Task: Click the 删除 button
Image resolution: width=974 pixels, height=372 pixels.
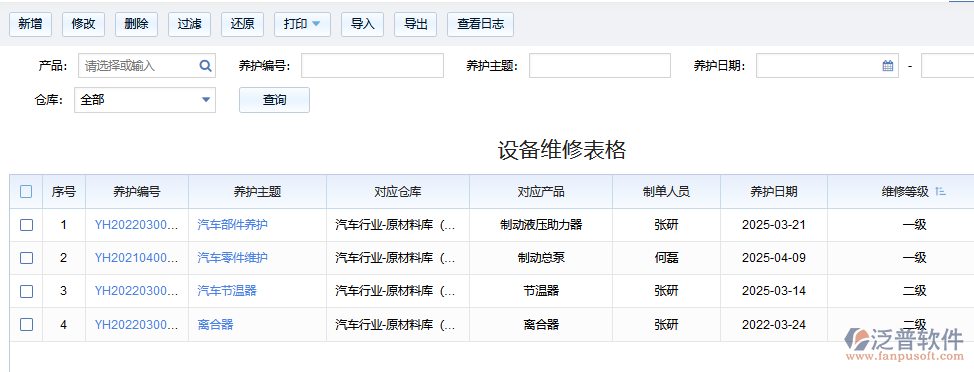Action: 136,24
